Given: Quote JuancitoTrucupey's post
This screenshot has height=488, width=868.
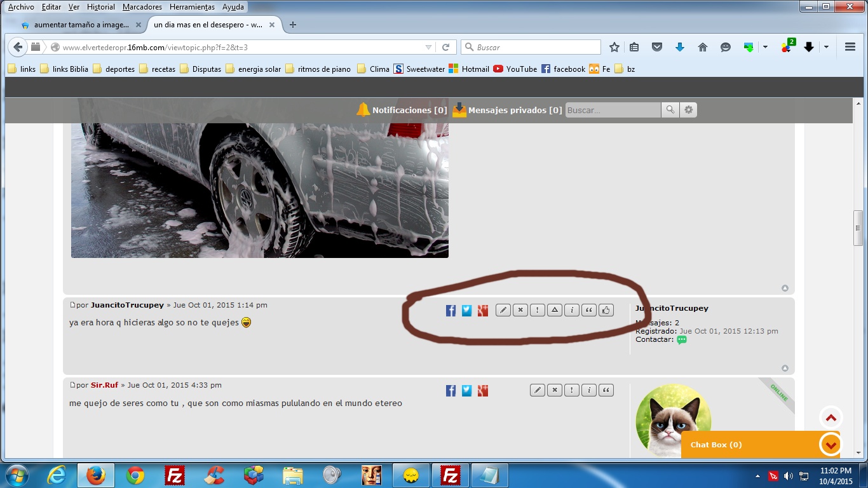Looking at the screenshot, I should (589, 310).
